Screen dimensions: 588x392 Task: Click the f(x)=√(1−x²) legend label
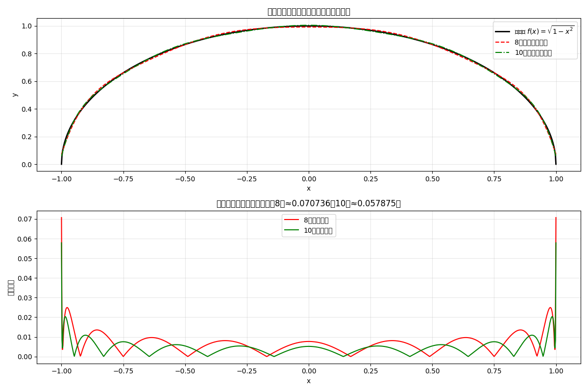[544, 31]
